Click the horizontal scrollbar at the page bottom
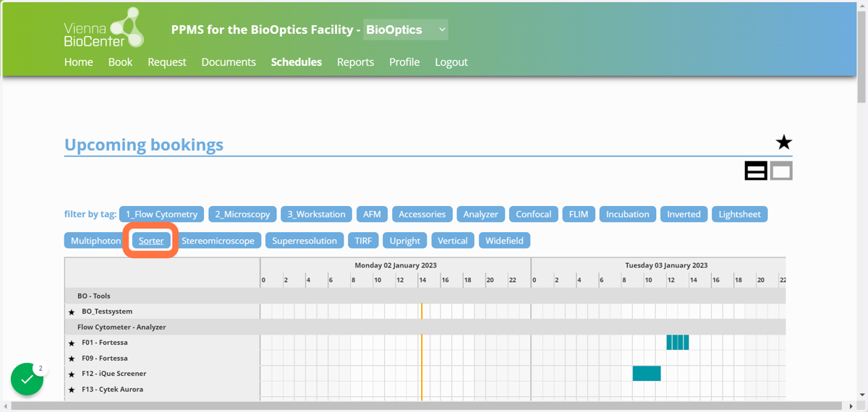 click(428, 405)
